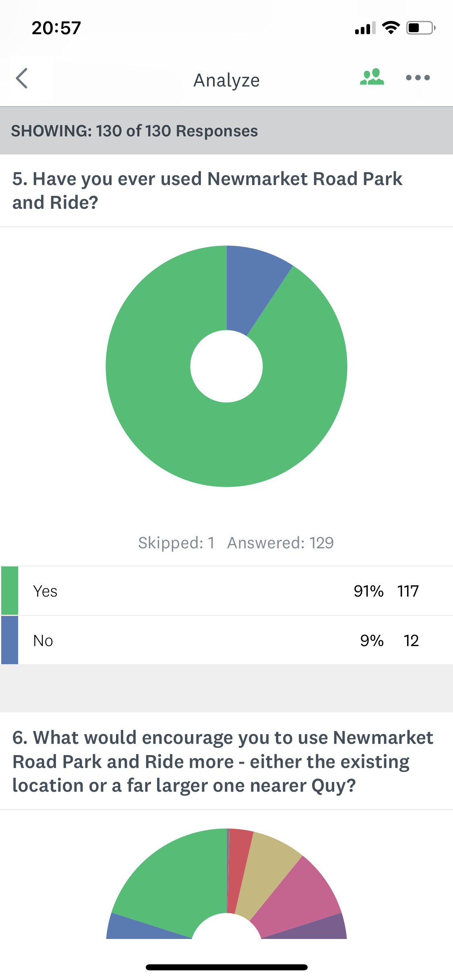Open the collaborators people icon
The image size is (453, 980).
pyautogui.click(x=372, y=77)
